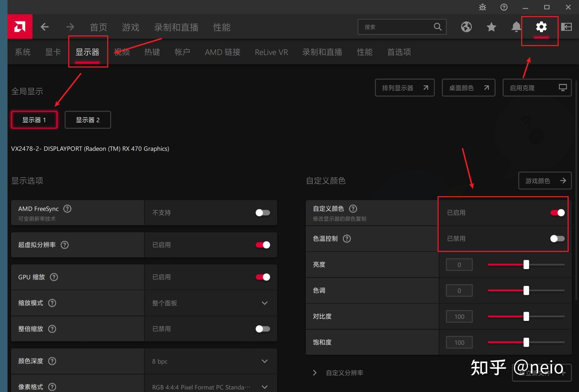Go forward with the right arrow
The width and height of the screenshot is (579, 392).
(x=70, y=27)
